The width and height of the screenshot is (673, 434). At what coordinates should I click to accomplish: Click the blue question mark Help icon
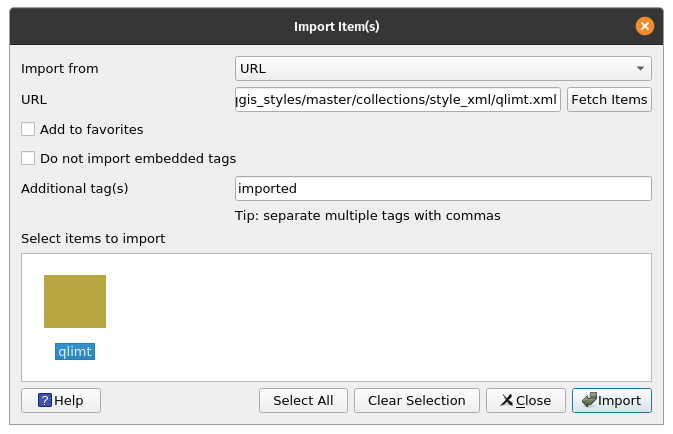point(45,400)
